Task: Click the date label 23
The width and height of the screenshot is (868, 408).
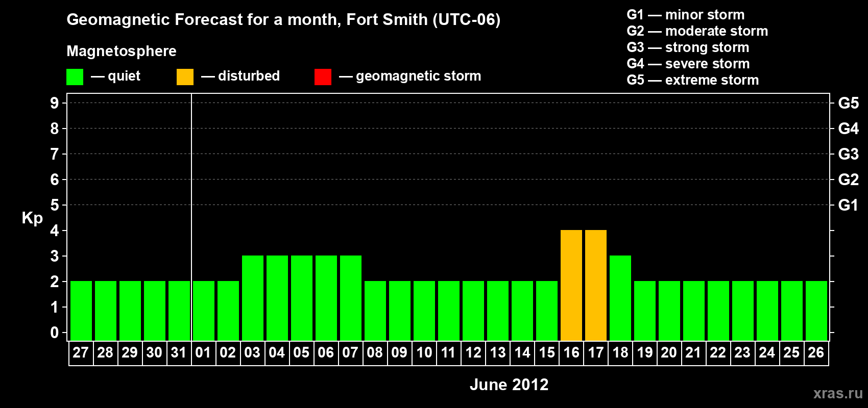Action: (x=742, y=352)
